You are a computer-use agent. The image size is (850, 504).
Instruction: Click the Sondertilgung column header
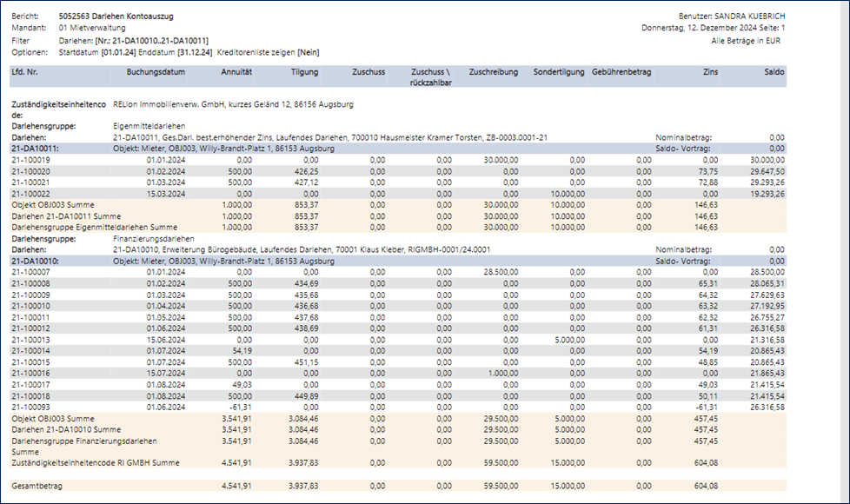pos(559,72)
